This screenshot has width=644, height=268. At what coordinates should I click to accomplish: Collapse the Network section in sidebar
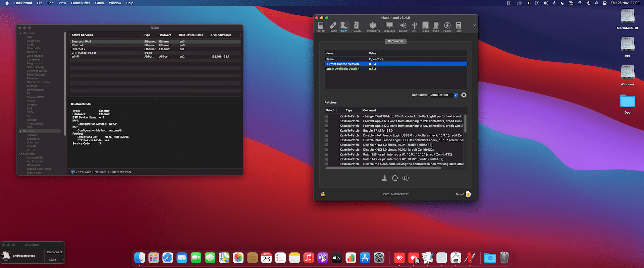point(20,131)
